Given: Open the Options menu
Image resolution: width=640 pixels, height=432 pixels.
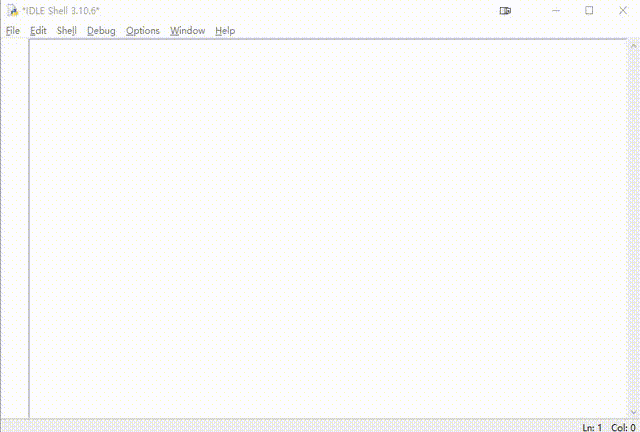Looking at the screenshot, I should click(142, 31).
